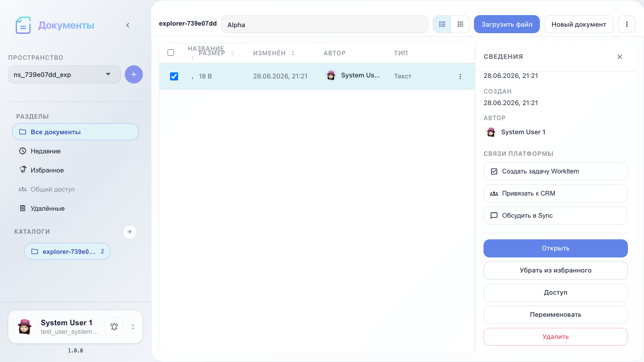Go to the Избранное section

point(75,170)
